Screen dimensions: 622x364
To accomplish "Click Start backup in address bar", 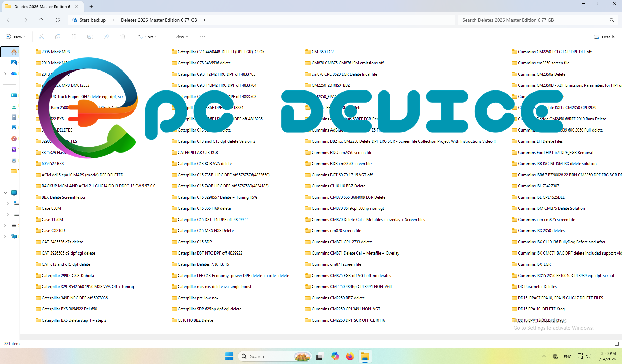I will [x=93, y=20].
